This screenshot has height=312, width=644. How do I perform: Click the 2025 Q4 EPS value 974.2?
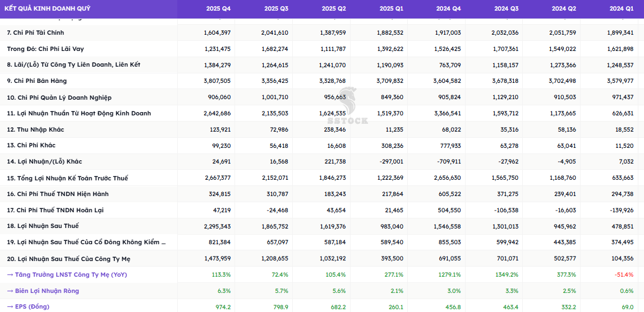pos(223,306)
